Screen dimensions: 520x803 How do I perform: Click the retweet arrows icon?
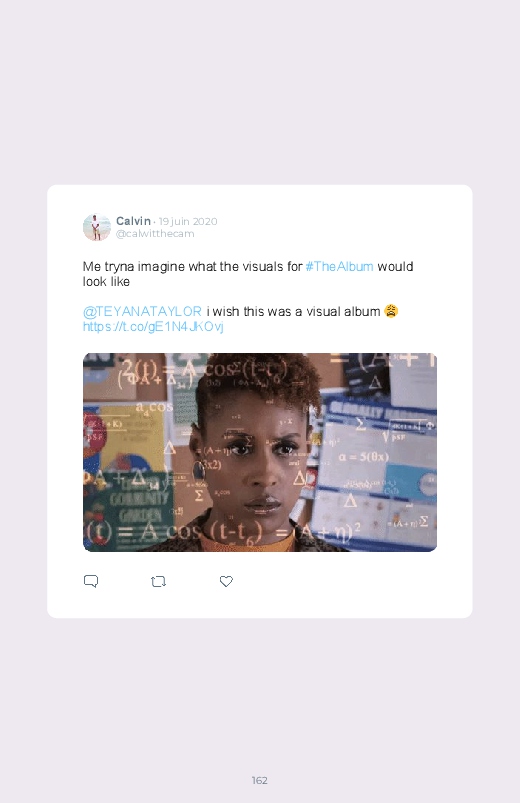pyautogui.click(x=158, y=582)
